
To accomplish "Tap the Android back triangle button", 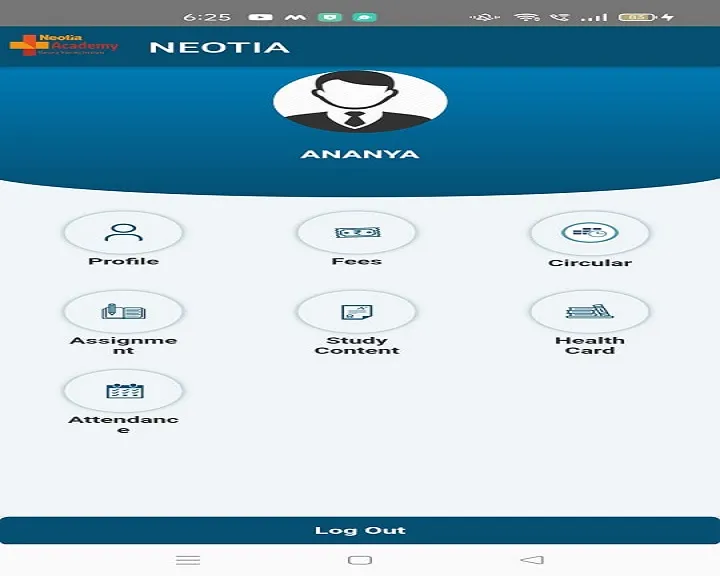I will point(532,560).
